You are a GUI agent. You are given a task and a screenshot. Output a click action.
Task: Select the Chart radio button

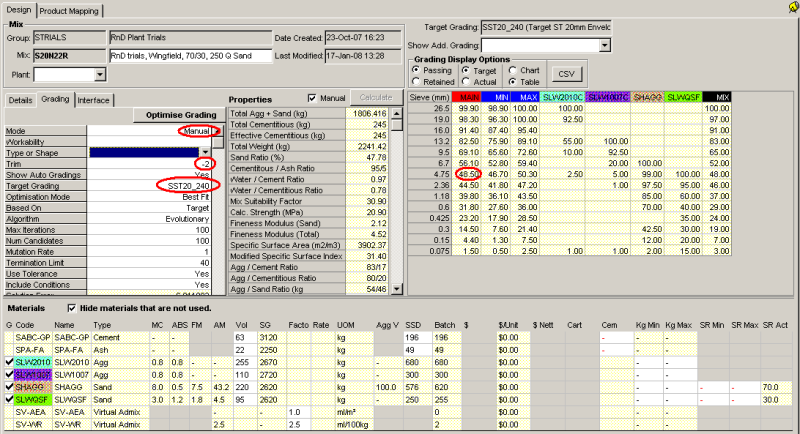pos(513,70)
